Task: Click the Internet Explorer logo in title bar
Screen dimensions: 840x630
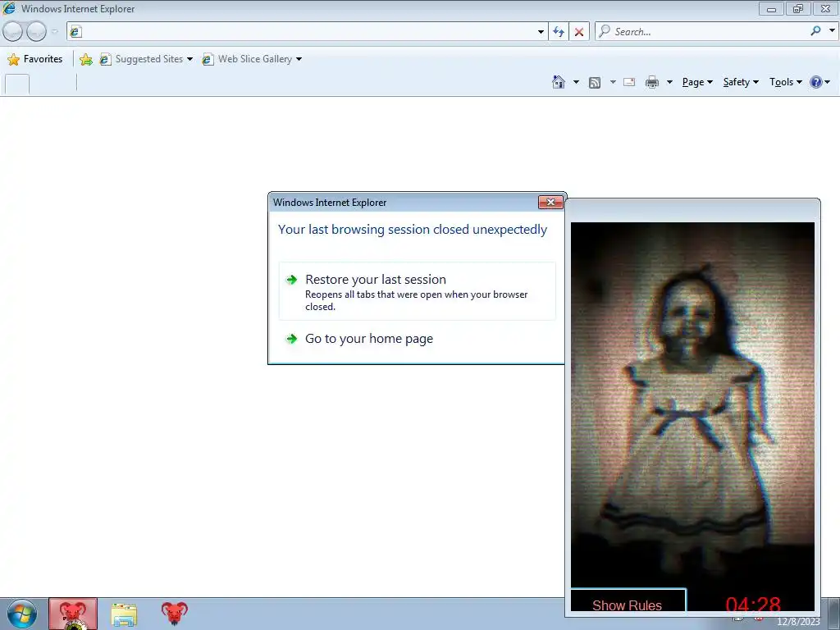Action: tap(10, 8)
